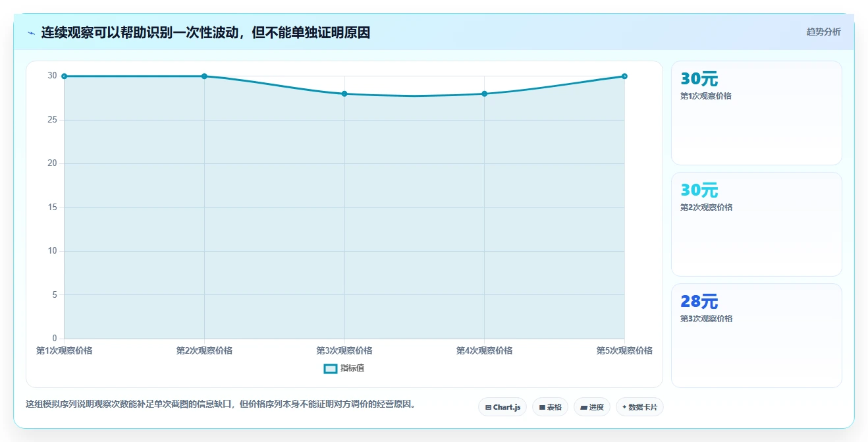Click the data point at 第5次观察价格
This screenshot has width=868, height=442.
click(624, 76)
